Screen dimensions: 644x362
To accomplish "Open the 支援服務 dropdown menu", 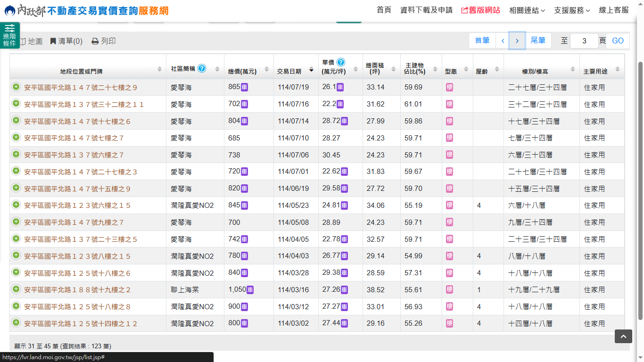I will tap(572, 10).
